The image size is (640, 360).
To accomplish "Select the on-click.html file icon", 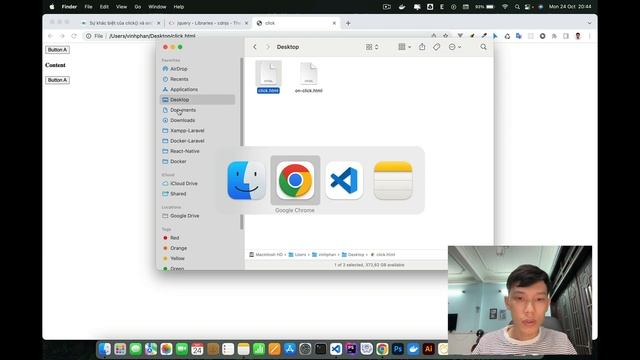I will click(x=309, y=73).
